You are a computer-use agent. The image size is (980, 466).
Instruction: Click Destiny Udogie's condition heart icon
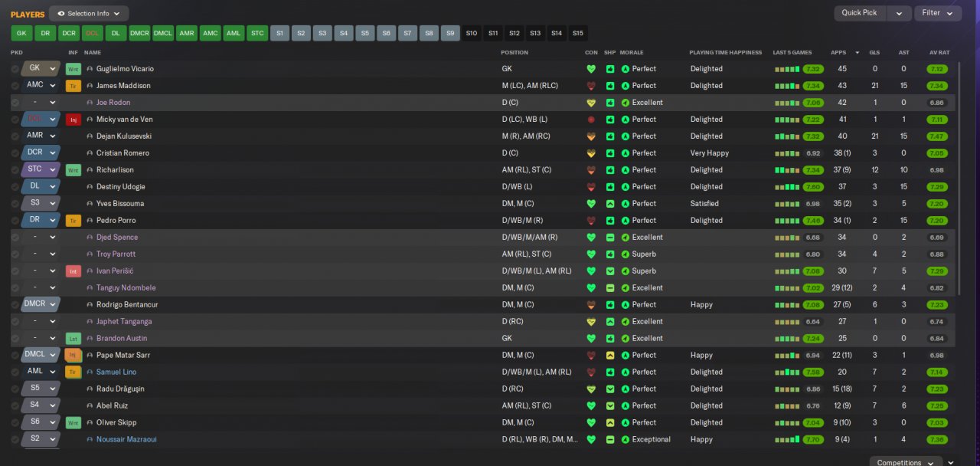591,187
